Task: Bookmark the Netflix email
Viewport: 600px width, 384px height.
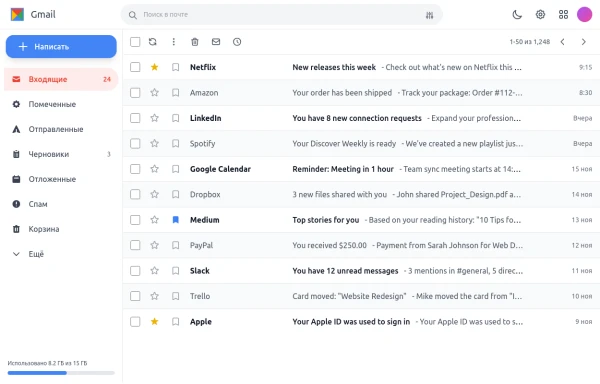Action: tap(176, 67)
